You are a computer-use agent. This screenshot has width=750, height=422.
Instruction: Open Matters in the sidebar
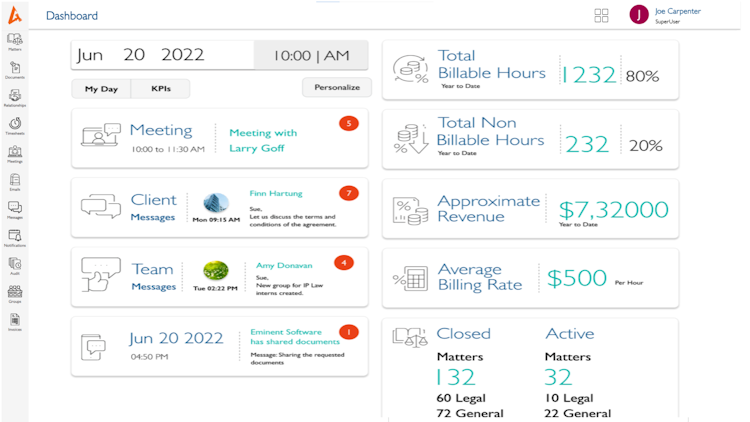(15, 40)
